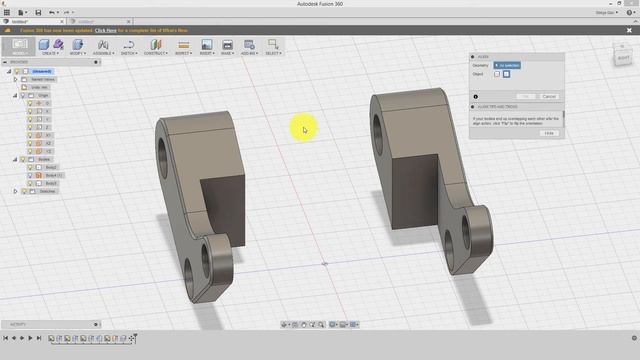
Task: Open the MAKE dropdown menu
Action: point(227,53)
